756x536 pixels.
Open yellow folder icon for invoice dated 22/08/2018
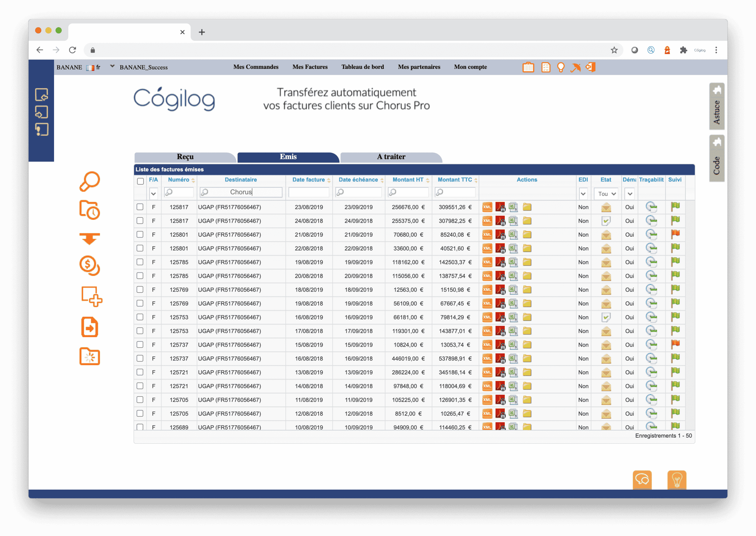[527, 248]
